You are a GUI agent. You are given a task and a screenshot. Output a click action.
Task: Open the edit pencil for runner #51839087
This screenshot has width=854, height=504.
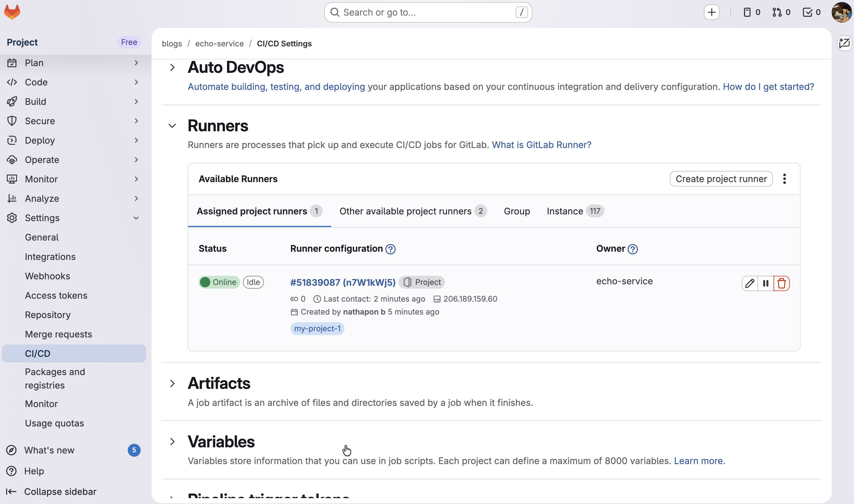(x=750, y=283)
